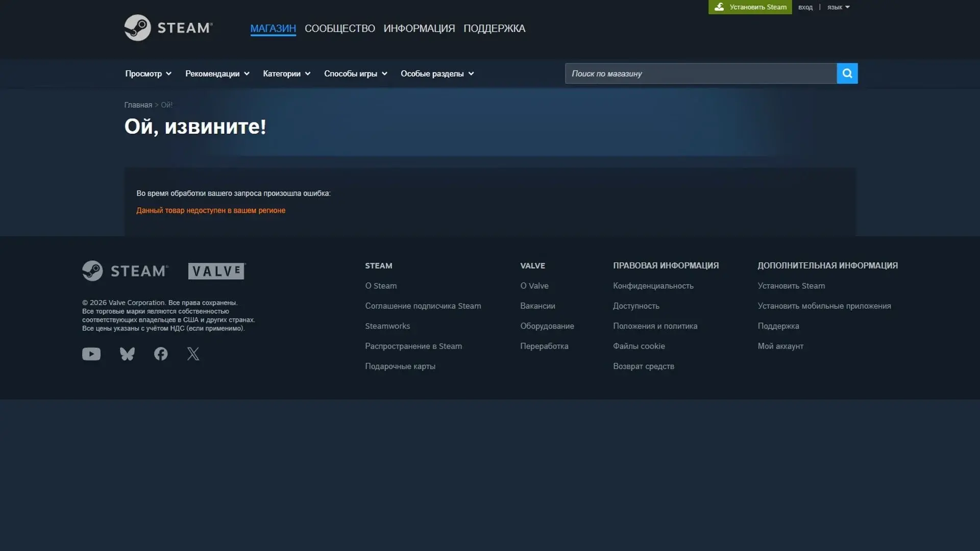Expand the Способы игры menu
This screenshot has width=980, height=551.
(x=356, y=73)
